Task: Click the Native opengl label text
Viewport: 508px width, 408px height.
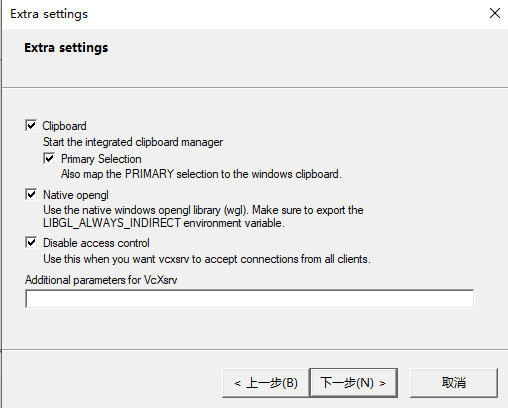Action: point(76,195)
